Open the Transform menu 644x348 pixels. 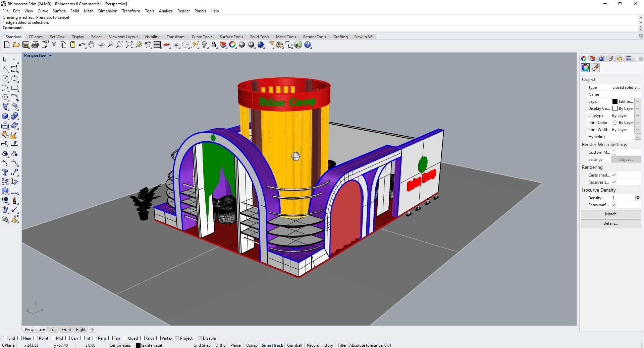point(131,11)
